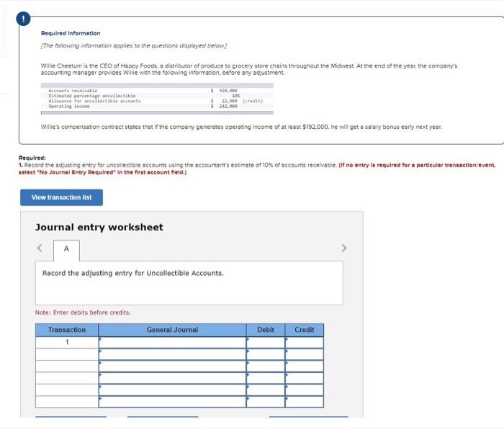
Task: Select the fifth row General Journal account field
Action: point(172,390)
